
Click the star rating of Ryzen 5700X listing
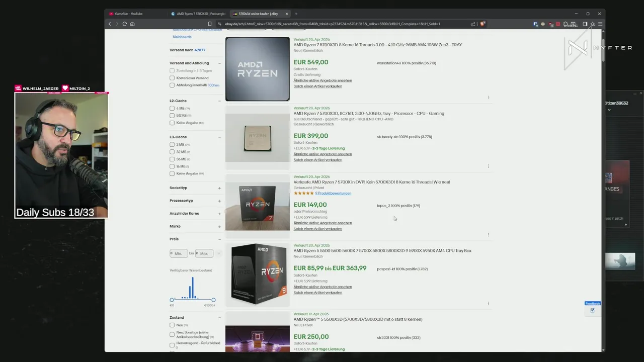(304, 193)
